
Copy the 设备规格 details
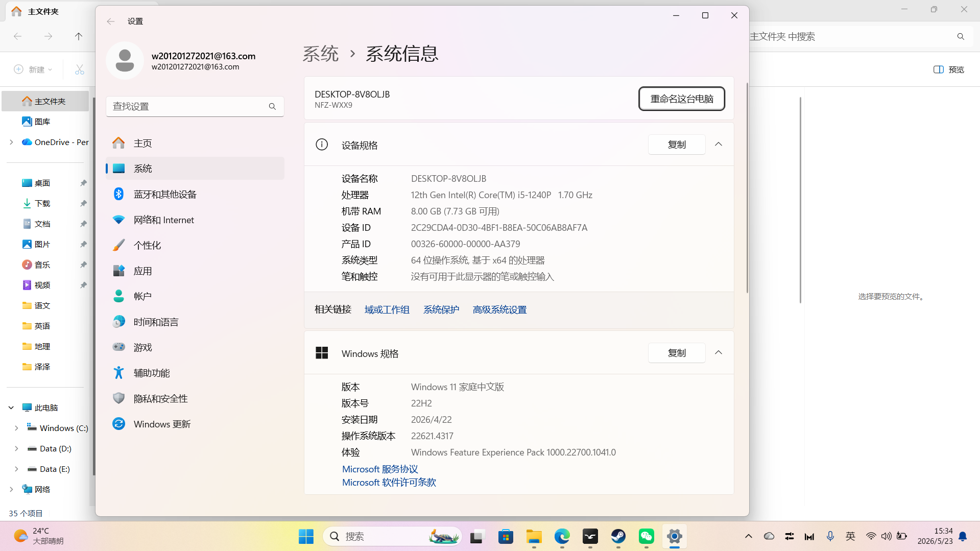[677, 145]
